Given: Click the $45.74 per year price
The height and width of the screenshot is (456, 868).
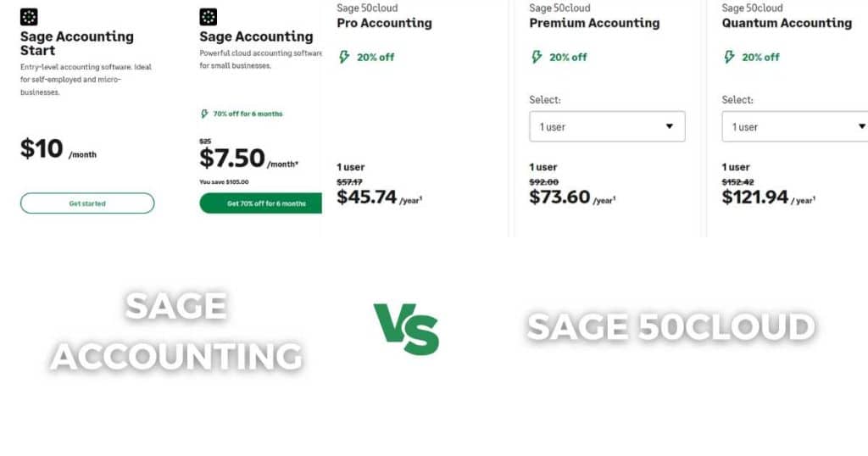Looking at the screenshot, I should point(379,197).
